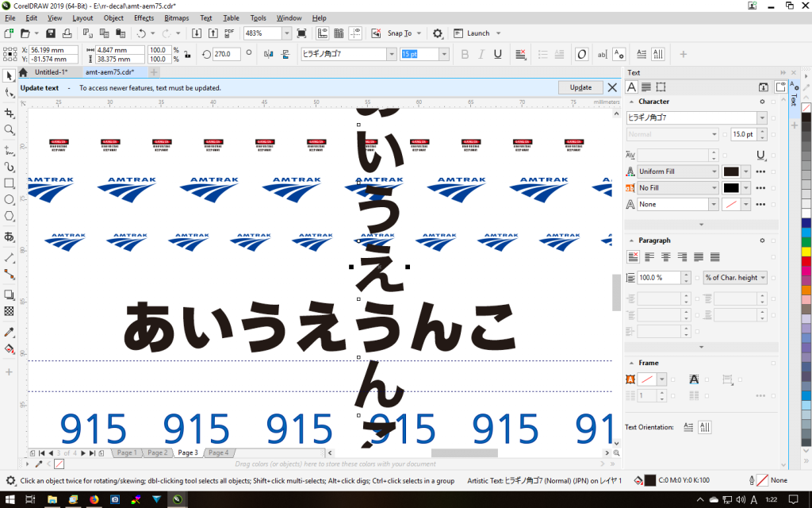Open the Uniform Fill type dropdown

tap(714, 171)
